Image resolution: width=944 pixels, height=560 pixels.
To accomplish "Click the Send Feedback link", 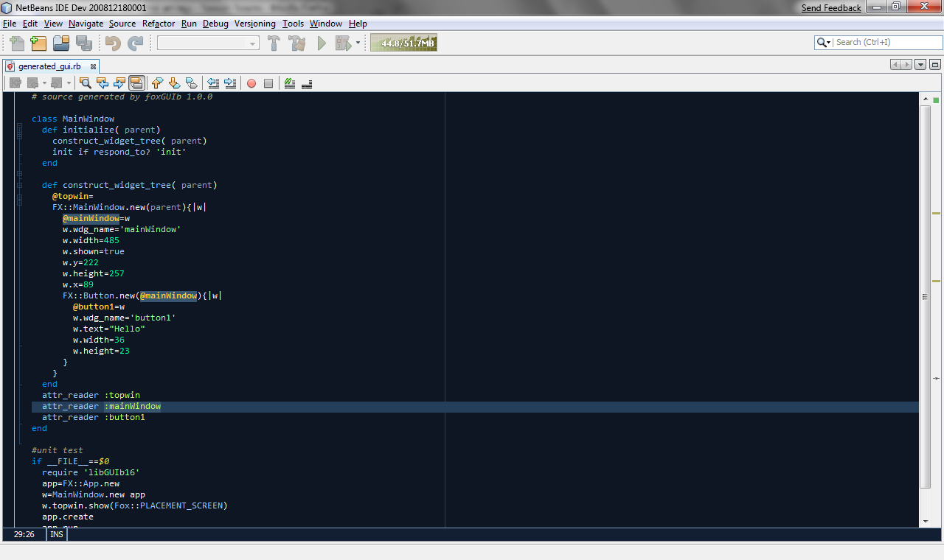I will (x=831, y=8).
